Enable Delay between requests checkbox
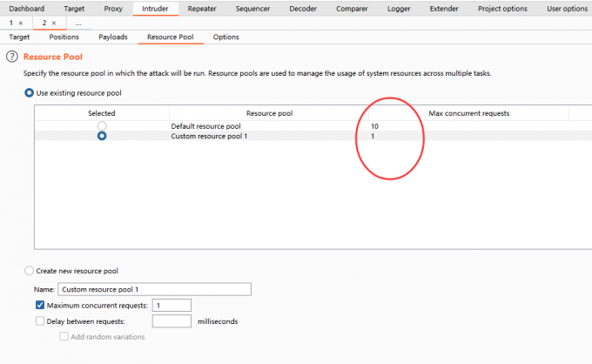The height and width of the screenshot is (364, 592). pos(40,321)
